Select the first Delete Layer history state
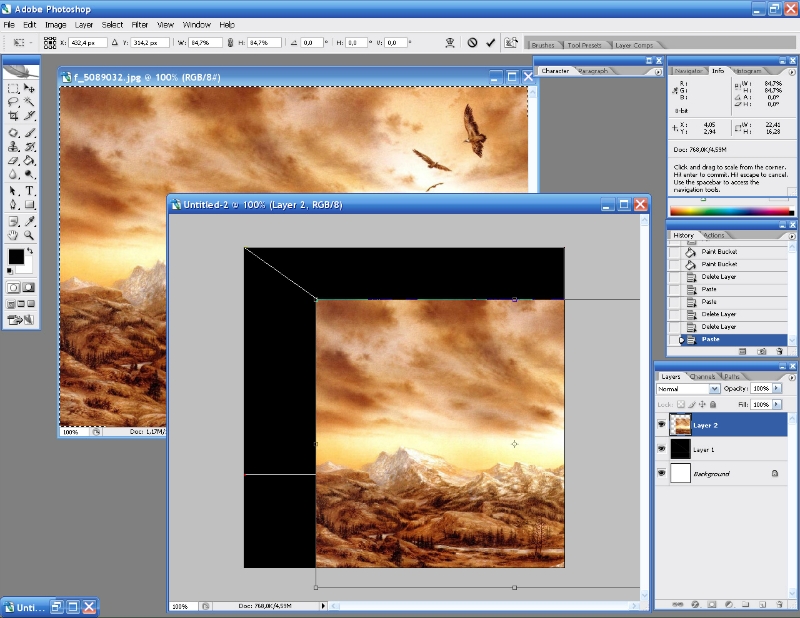Viewport: 800px width, 618px height. 718,276
